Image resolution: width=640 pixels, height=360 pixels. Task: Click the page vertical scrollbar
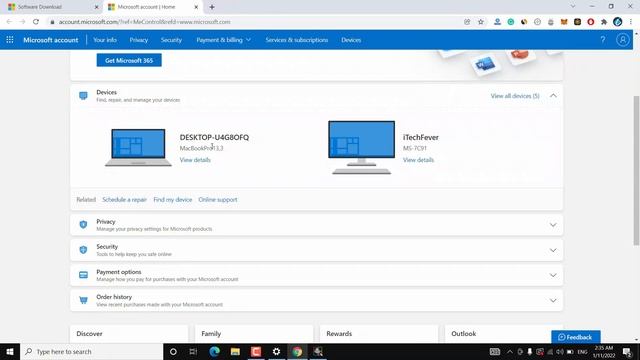[636, 171]
